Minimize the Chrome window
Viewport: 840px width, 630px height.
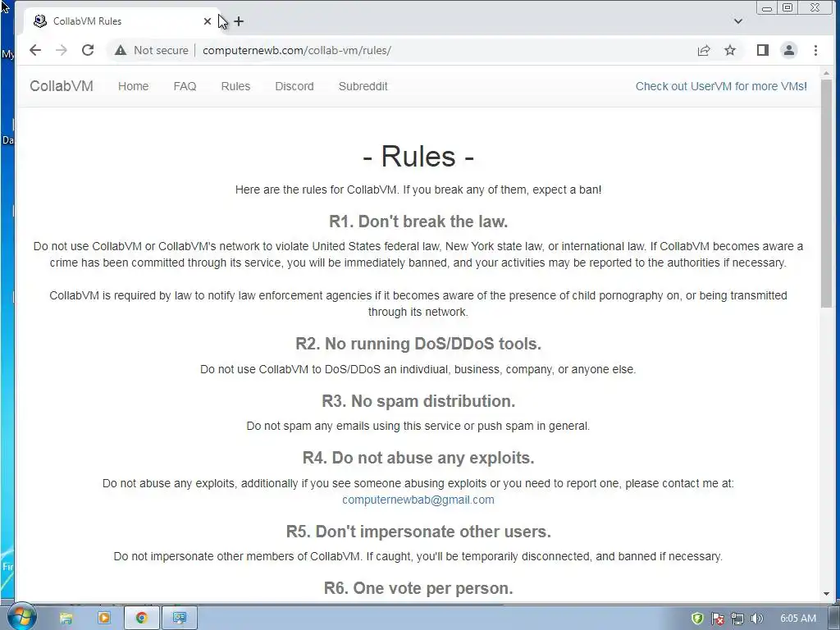(x=767, y=7)
